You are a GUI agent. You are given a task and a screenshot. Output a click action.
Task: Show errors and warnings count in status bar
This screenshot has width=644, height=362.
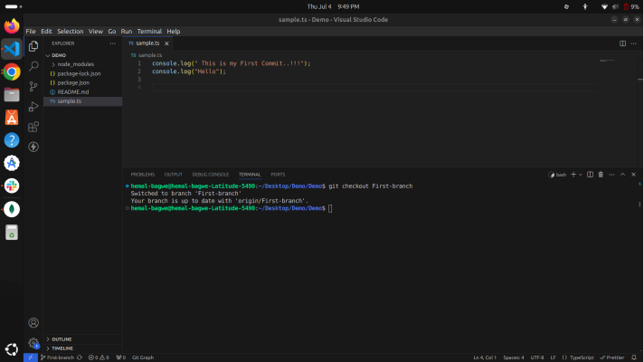[99, 357]
